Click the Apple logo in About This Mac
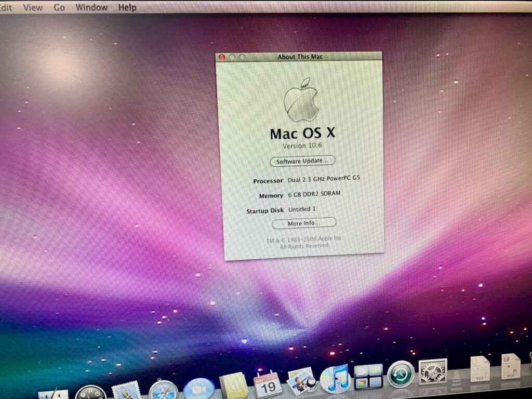The width and height of the screenshot is (532, 399). click(301, 99)
